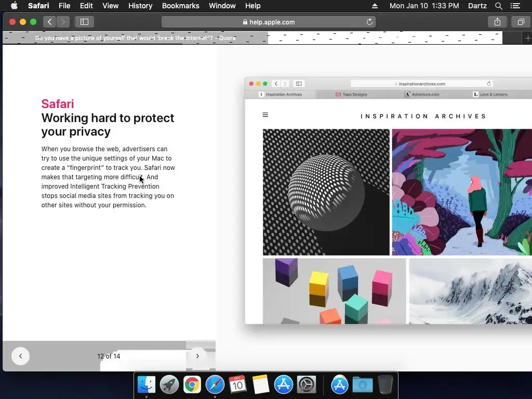Click the Dartz user name in menu bar
The image size is (532, 399).
477,6
